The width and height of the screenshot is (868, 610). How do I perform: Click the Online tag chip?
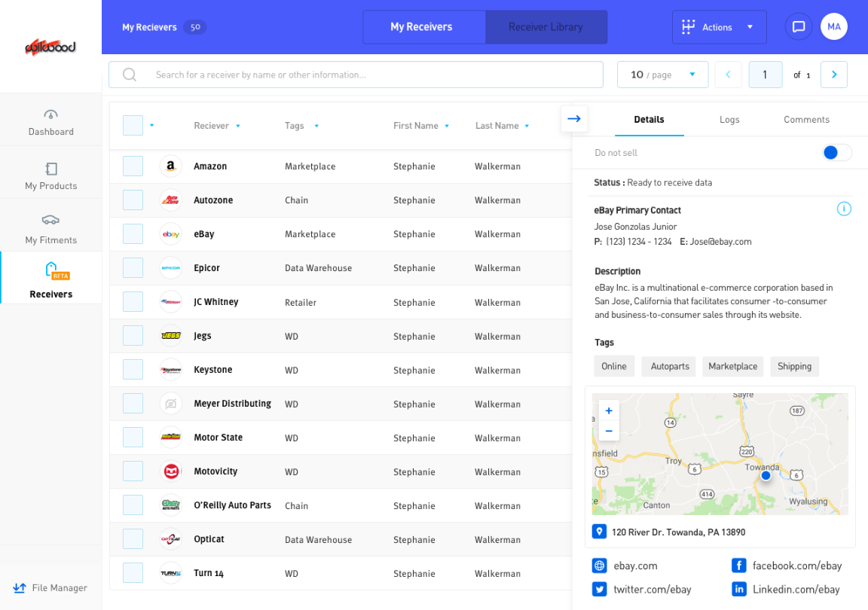614,367
